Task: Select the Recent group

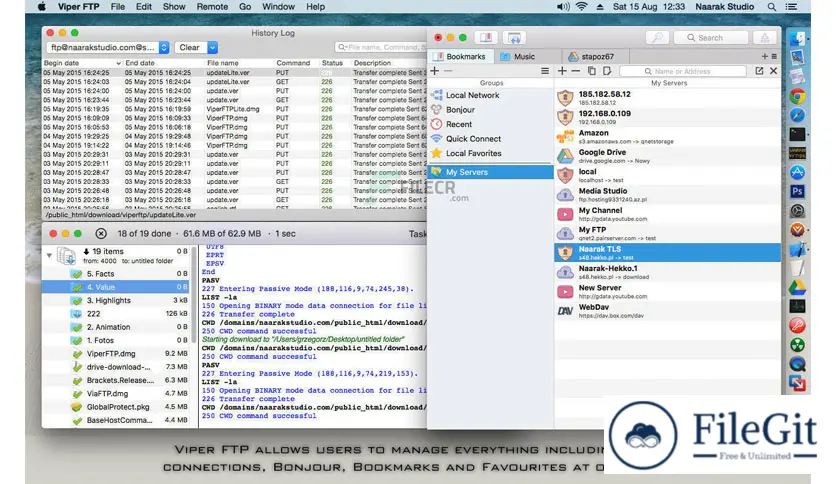Action: (x=491, y=124)
